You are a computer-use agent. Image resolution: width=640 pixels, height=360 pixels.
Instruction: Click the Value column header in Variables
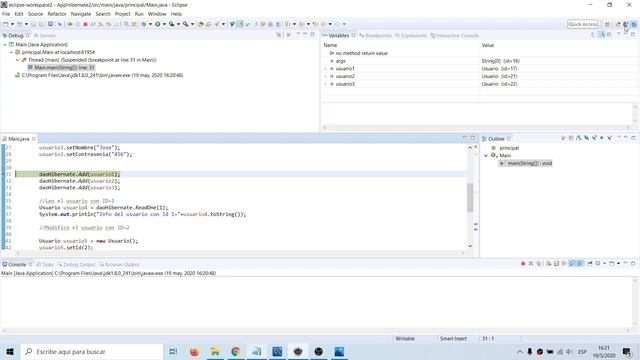click(x=488, y=45)
